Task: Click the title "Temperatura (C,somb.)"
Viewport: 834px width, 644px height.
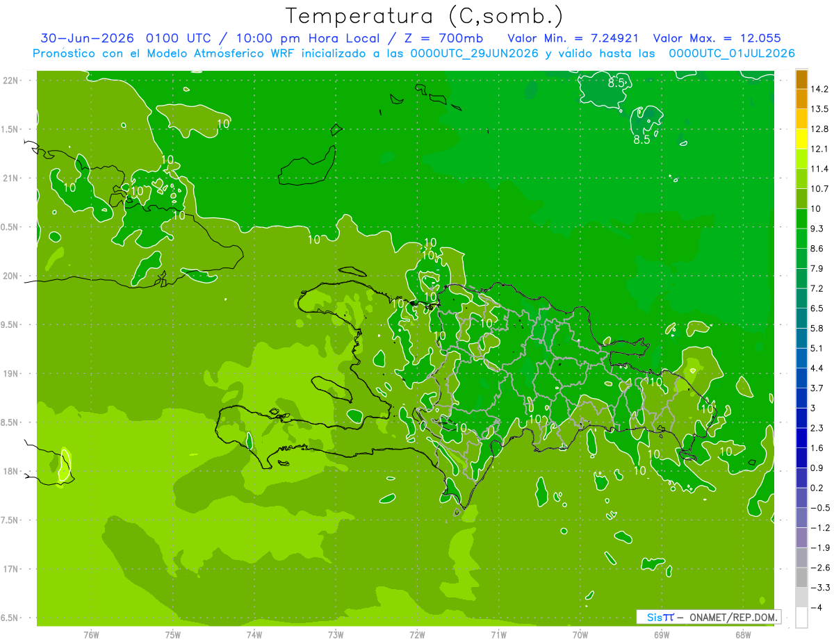Action: tap(424, 16)
